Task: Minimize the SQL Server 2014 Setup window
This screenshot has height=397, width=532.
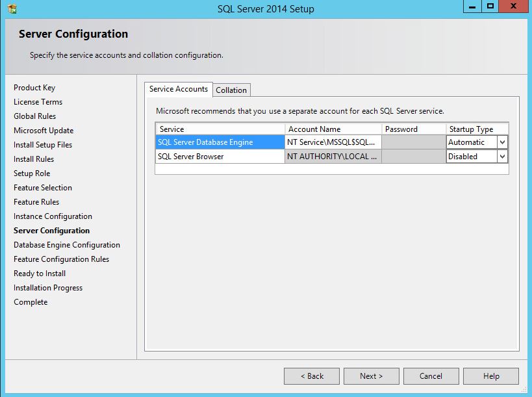Action: (472, 6)
